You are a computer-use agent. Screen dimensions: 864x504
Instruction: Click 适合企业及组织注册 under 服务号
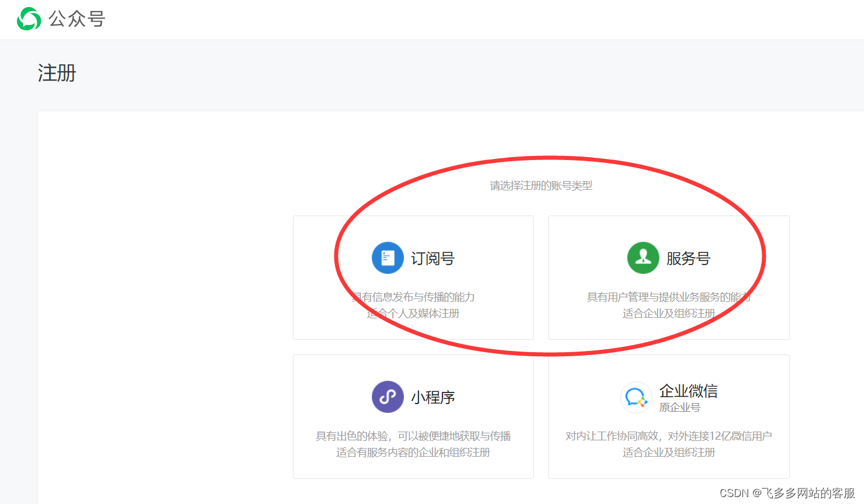point(669,313)
